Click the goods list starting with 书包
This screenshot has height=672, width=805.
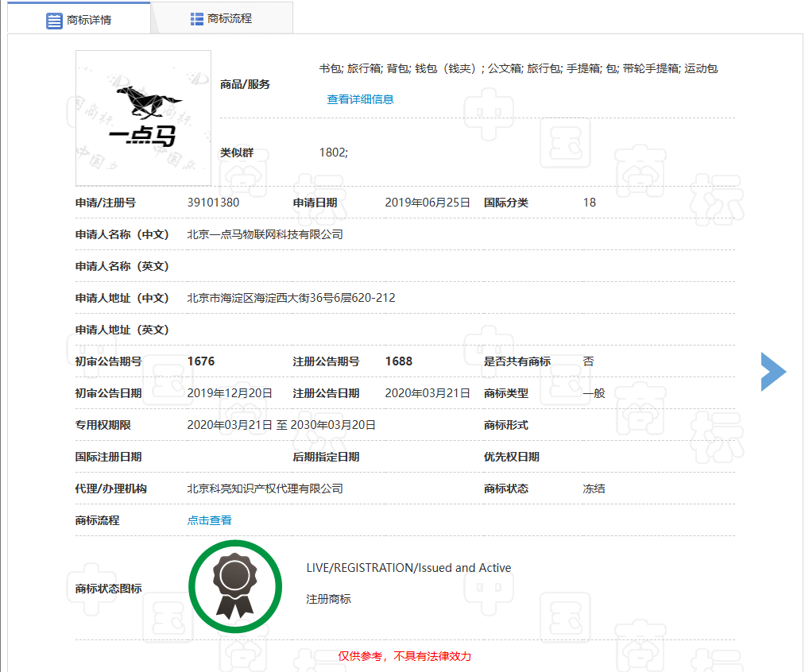518,69
